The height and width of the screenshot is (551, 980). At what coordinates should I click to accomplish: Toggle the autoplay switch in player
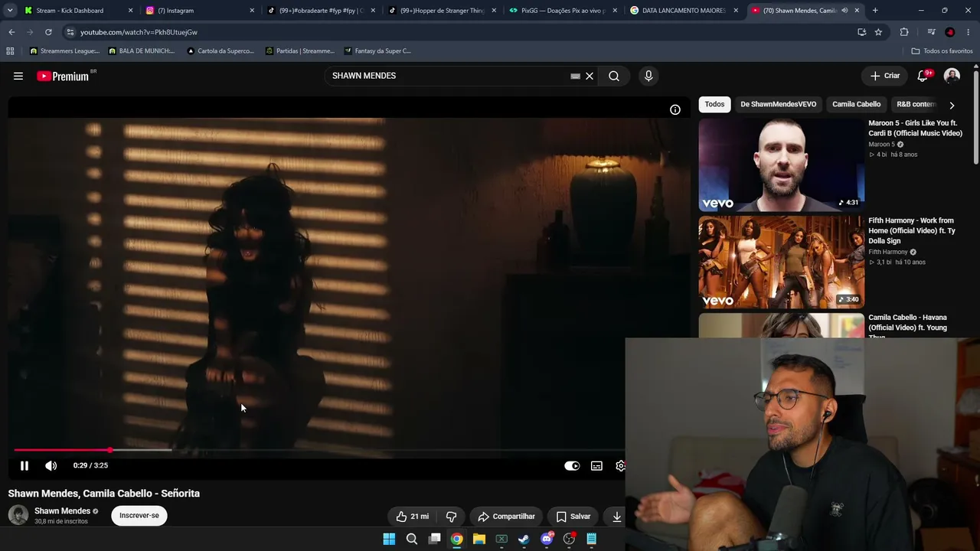[572, 465]
